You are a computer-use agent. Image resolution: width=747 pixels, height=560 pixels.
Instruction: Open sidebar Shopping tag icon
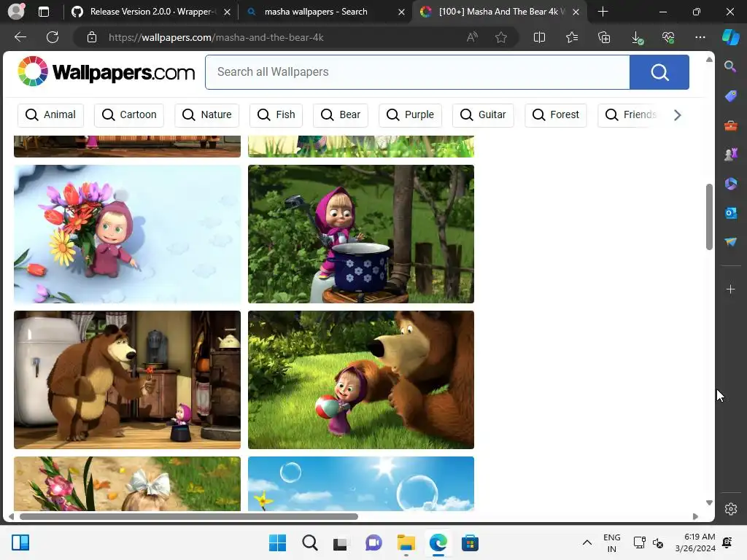[x=731, y=96]
